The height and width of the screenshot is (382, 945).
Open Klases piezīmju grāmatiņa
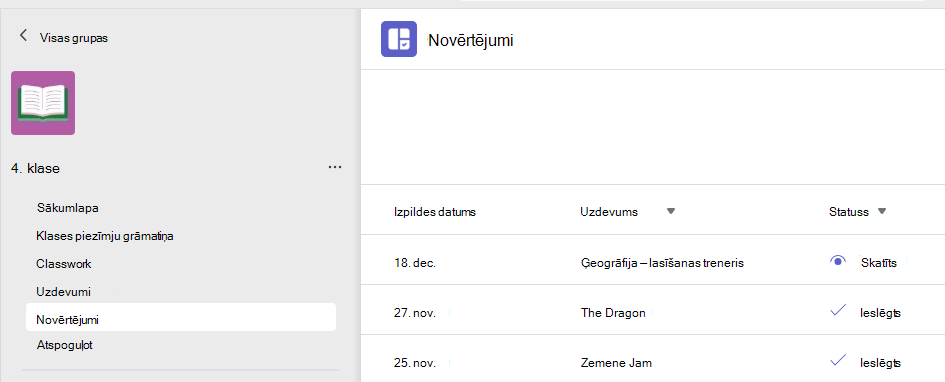(x=105, y=236)
